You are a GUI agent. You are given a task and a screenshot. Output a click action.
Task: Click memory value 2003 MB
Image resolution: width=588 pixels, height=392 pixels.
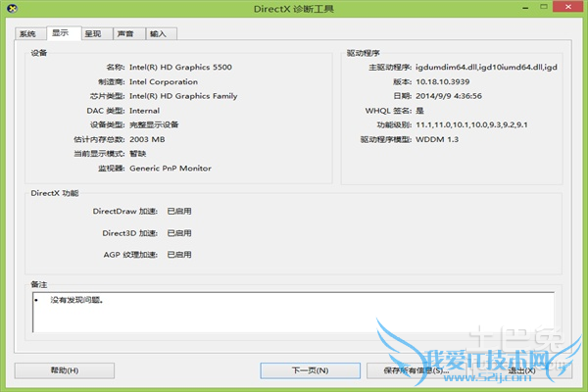147,139
